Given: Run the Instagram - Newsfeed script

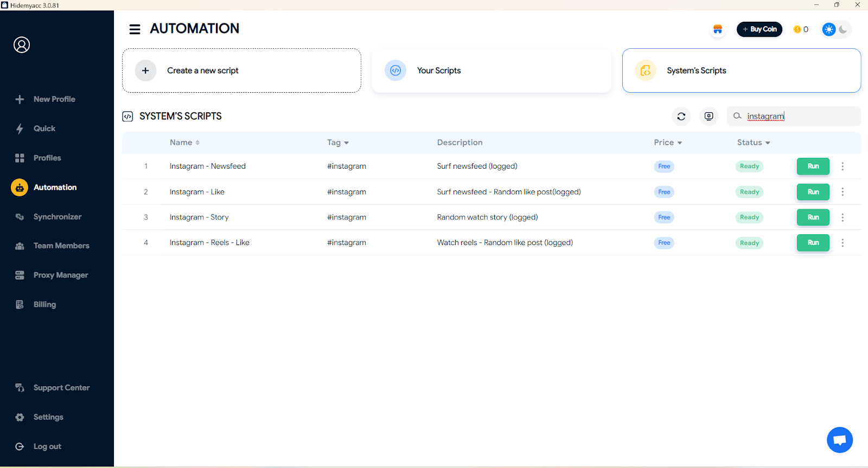Looking at the screenshot, I should click(813, 166).
